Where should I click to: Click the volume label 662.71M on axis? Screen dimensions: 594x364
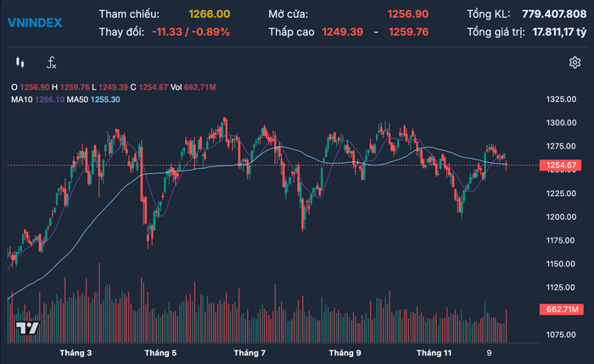562,310
